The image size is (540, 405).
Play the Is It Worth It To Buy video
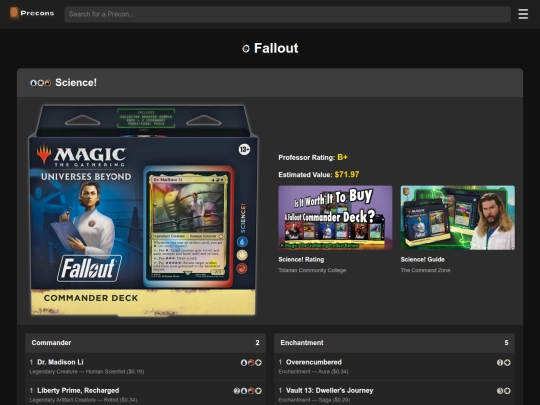tap(335, 218)
